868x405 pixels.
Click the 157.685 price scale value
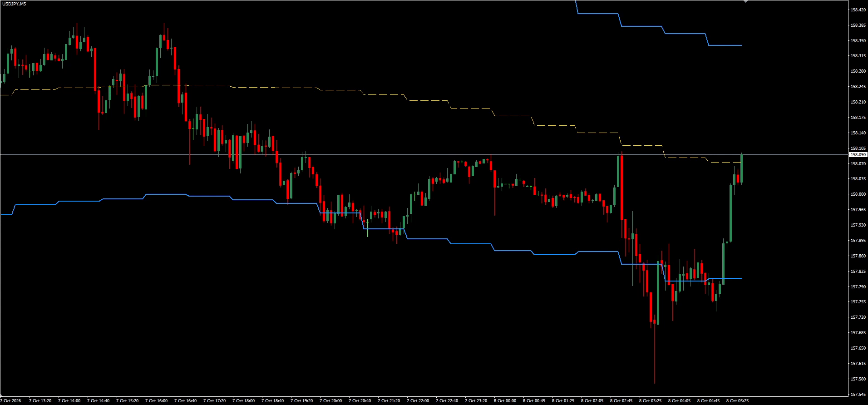click(858, 333)
